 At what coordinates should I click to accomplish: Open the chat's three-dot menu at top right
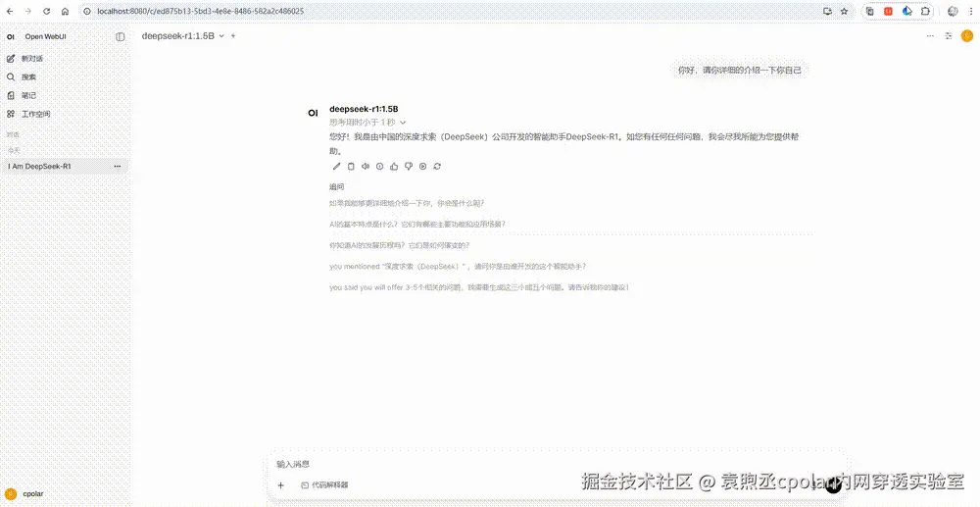[930, 36]
